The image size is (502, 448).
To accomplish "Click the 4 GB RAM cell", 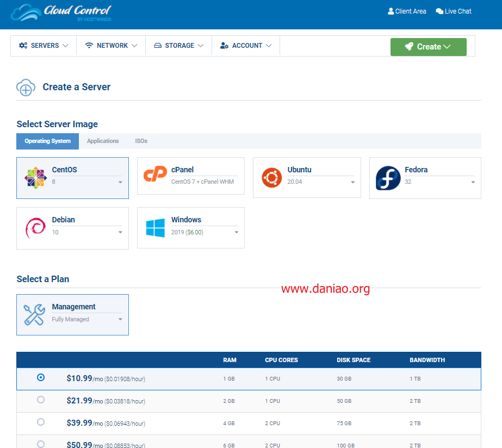I will click(x=229, y=424).
